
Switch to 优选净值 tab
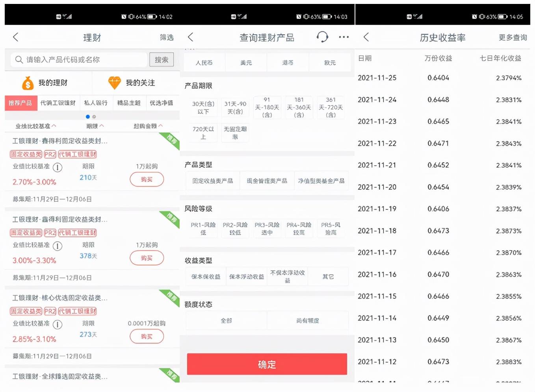(x=162, y=103)
